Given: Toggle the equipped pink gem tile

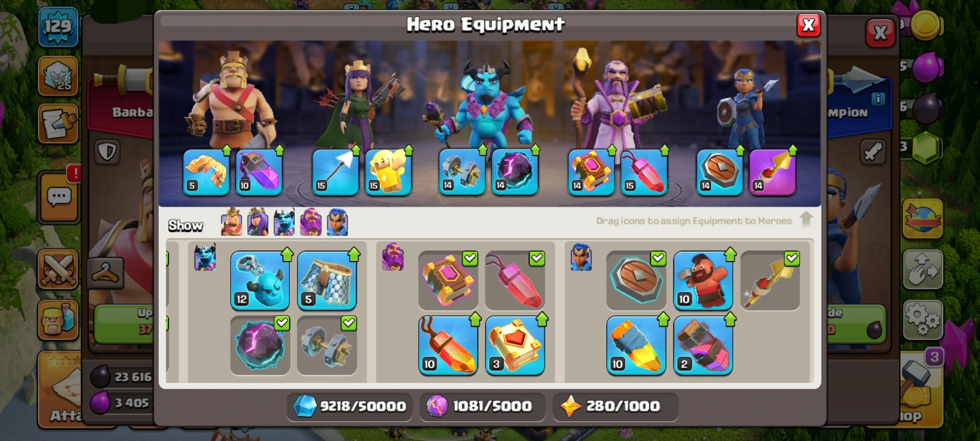Looking at the screenshot, I should tap(515, 281).
